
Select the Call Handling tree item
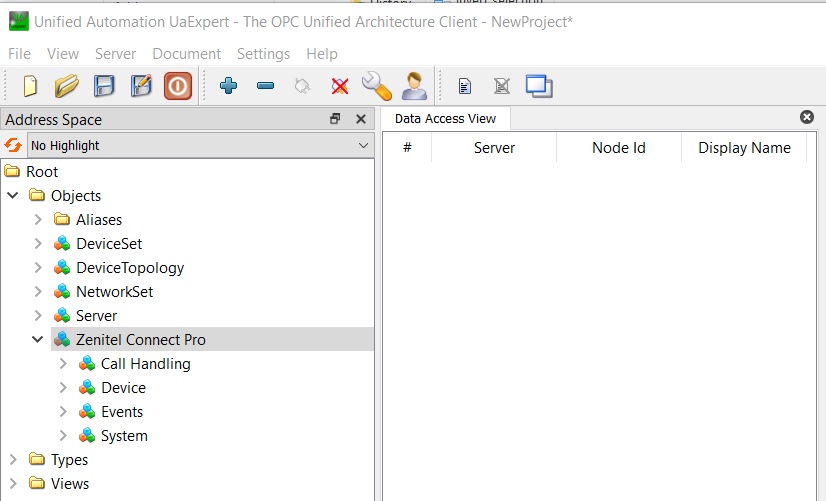click(146, 364)
